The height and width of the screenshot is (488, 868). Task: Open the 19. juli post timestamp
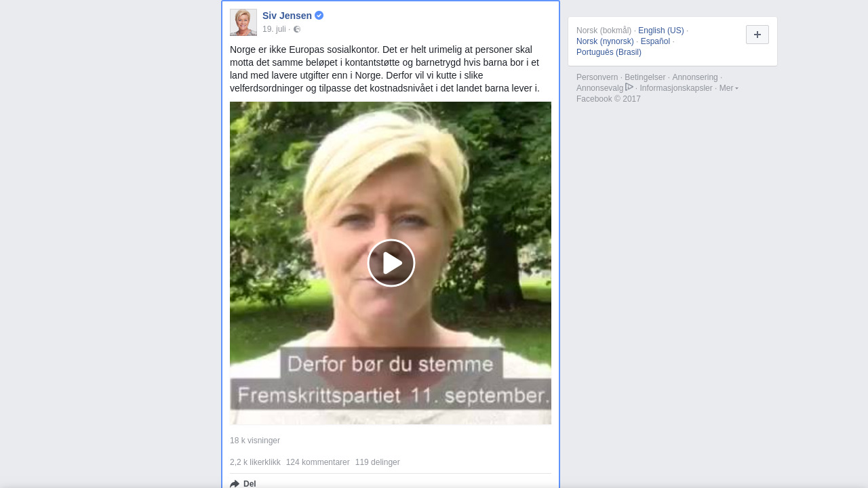(x=274, y=29)
